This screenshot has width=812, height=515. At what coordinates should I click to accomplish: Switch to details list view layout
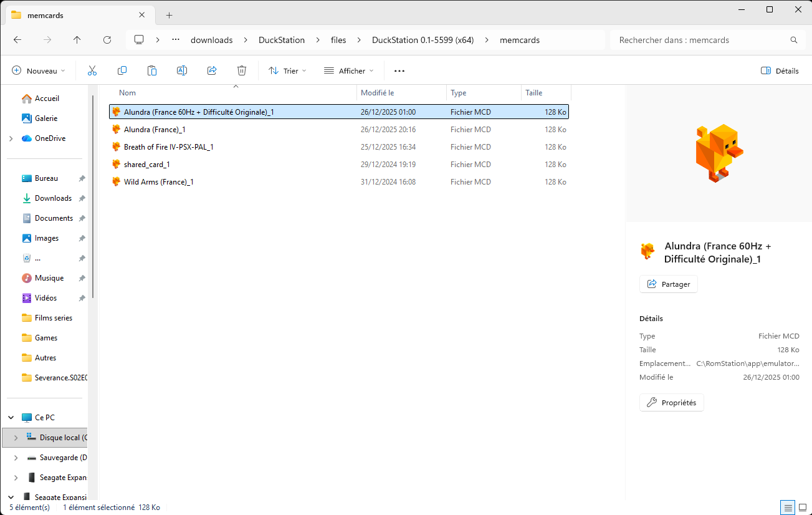[788, 508]
